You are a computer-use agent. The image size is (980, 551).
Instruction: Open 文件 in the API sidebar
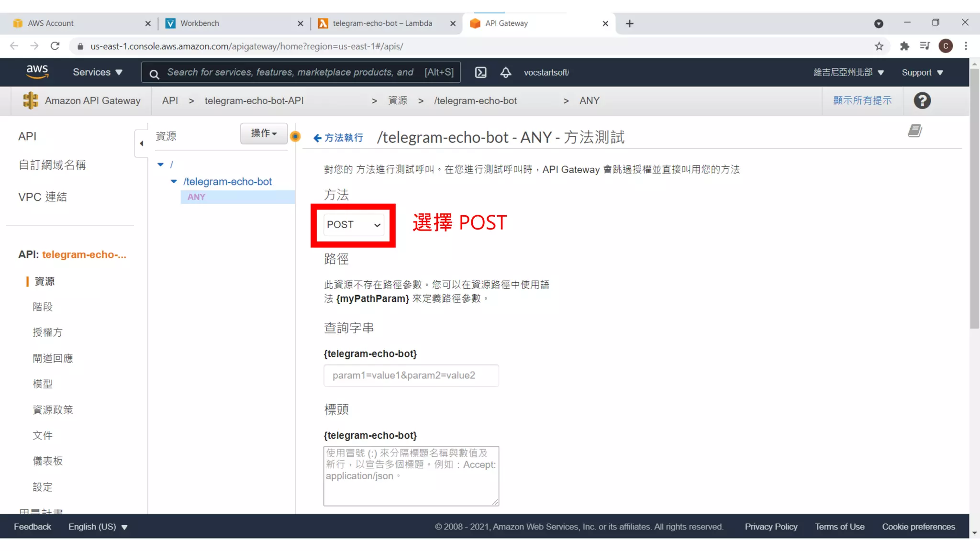click(43, 435)
